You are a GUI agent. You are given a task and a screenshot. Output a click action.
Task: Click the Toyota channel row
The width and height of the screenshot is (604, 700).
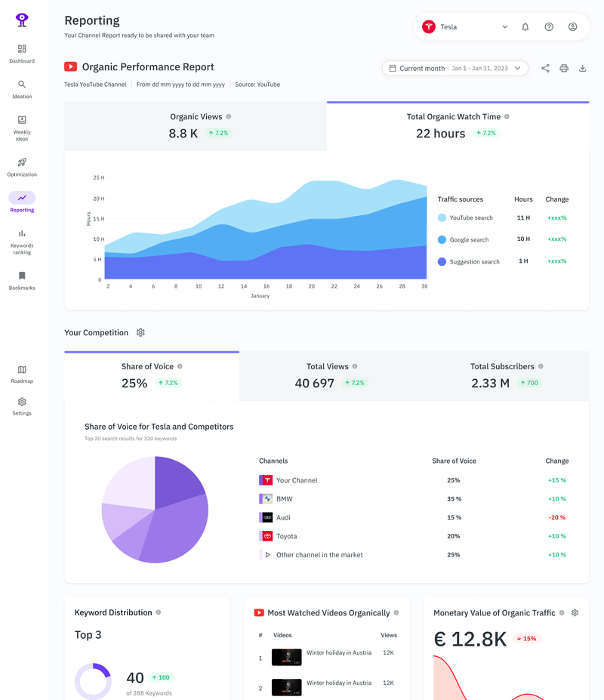click(x=414, y=536)
